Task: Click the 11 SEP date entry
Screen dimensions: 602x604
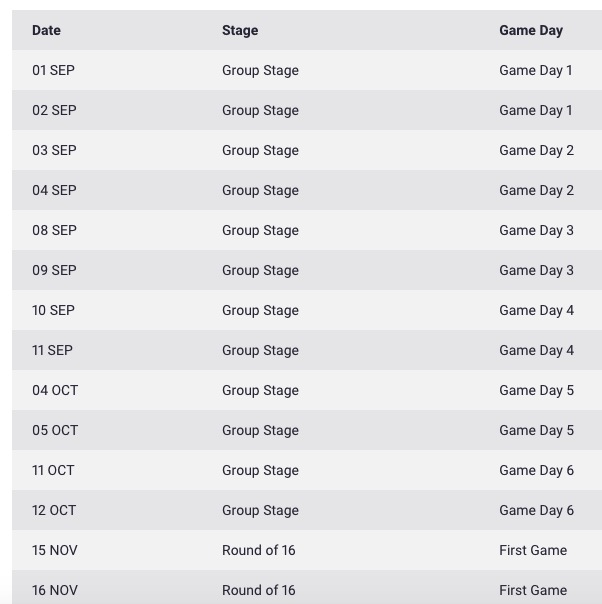Action: click(x=52, y=350)
